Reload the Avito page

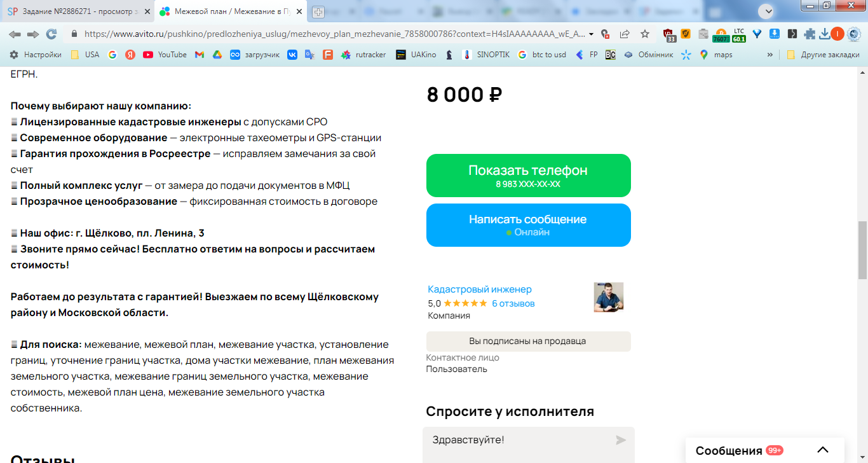(x=51, y=34)
